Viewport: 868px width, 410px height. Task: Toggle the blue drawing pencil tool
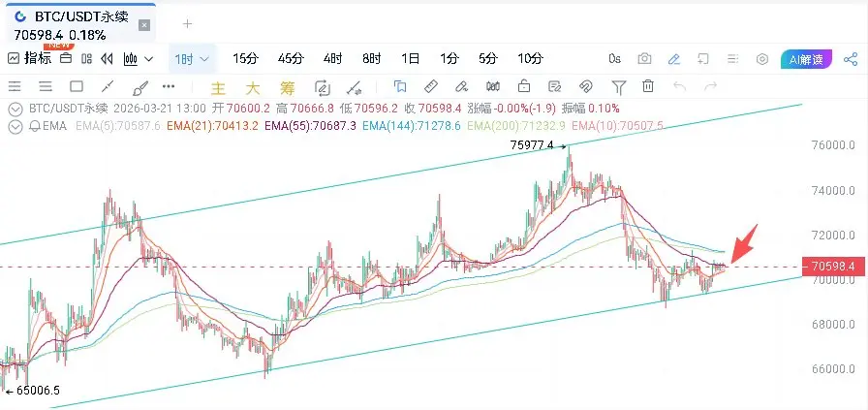(673, 59)
